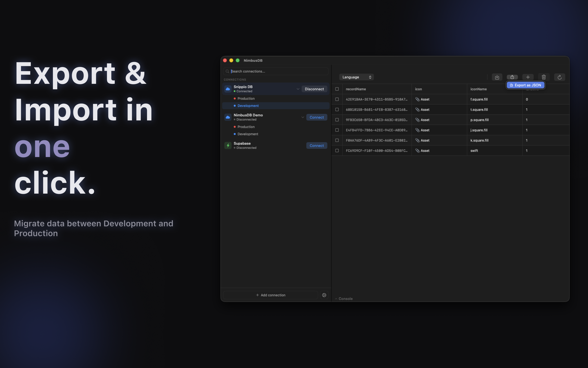Check the row starting 68B1015B

[337, 110]
